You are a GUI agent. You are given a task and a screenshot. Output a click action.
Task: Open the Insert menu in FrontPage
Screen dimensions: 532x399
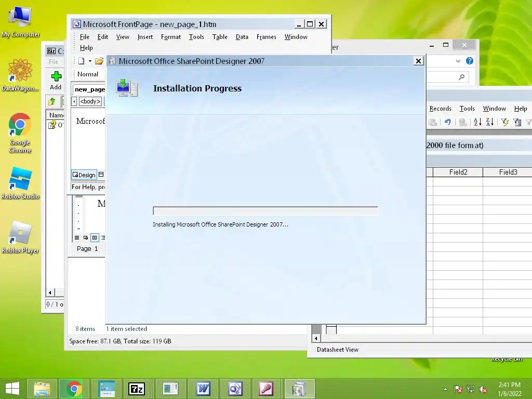145,37
